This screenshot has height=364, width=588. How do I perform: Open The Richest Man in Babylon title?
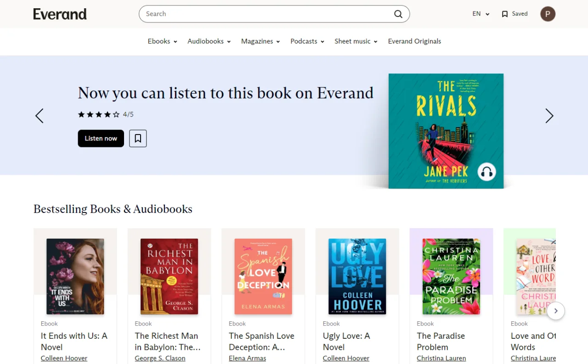[x=168, y=342]
